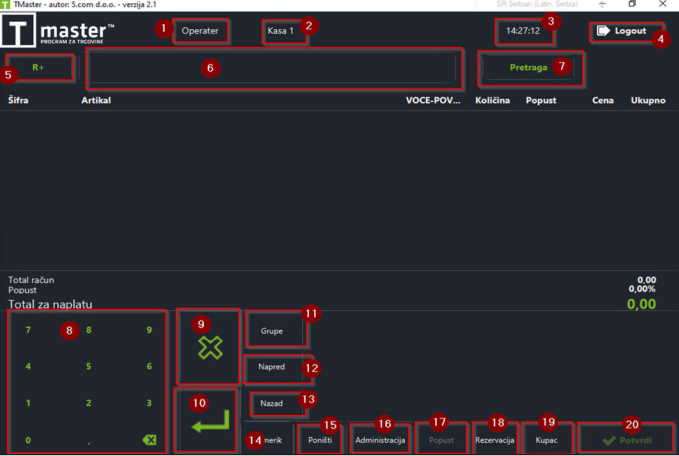The width and height of the screenshot is (679, 456).
Task: Click the Rezervacija button
Action: pyautogui.click(x=495, y=440)
